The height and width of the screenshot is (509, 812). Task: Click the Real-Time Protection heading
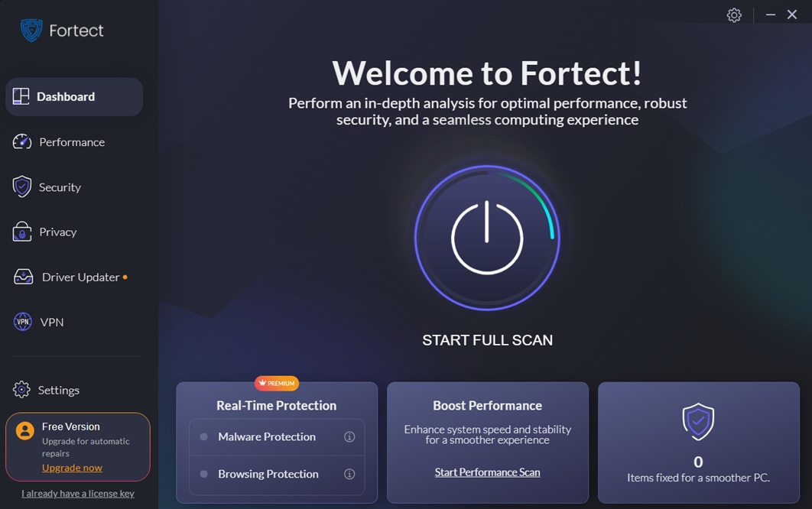277,405
